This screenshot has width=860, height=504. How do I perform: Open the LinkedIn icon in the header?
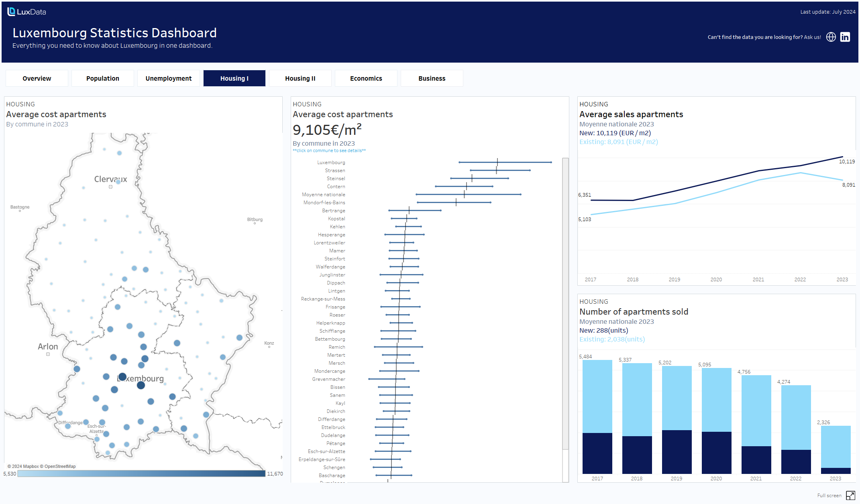point(845,37)
